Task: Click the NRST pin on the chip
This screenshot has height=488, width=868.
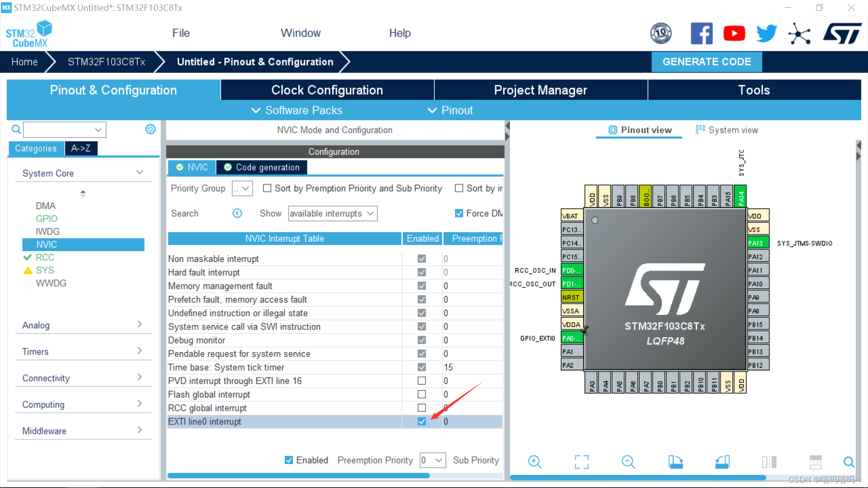Action: (x=572, y=297)
